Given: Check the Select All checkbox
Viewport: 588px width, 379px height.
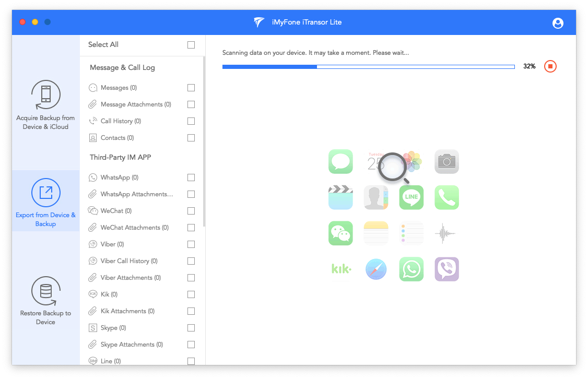Looking at the screenshot, I should 191,45.
